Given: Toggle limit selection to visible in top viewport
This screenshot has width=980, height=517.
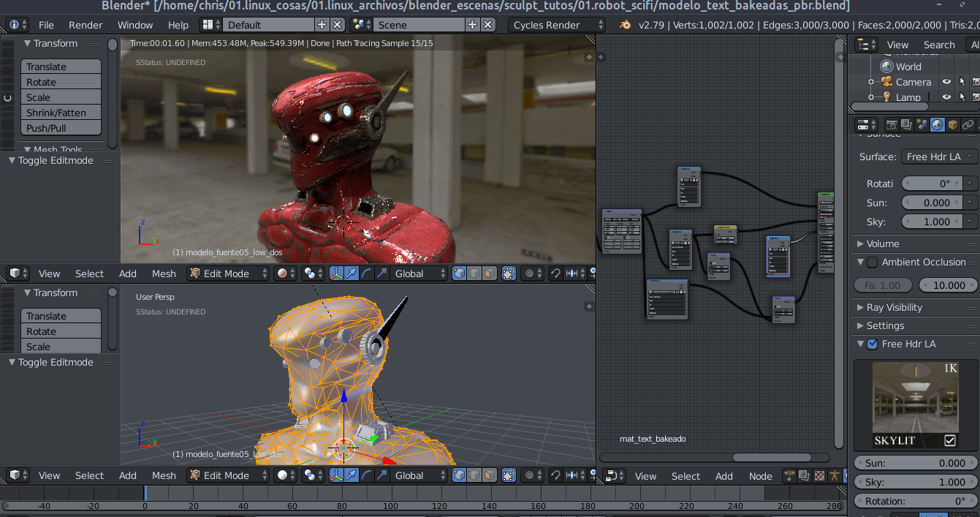Looking at the screenshot, I should click(509, 273).
